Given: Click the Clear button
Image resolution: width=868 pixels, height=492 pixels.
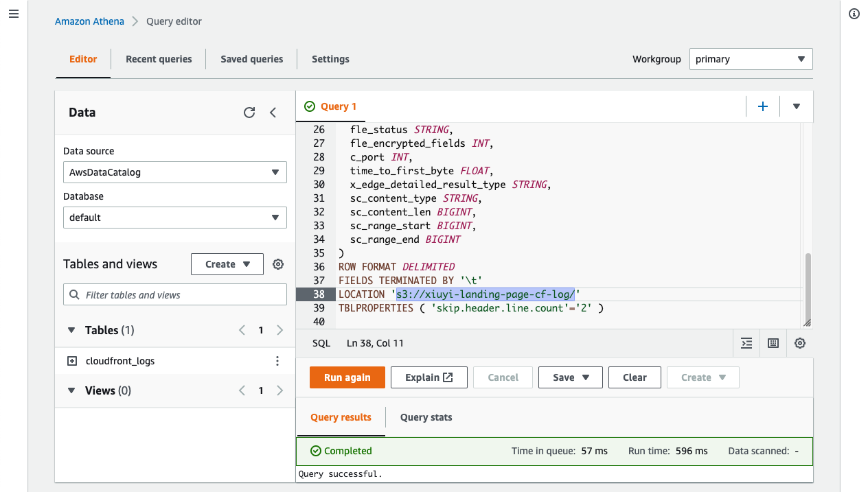Looking at the screenshot, I should tap(635, 377).
